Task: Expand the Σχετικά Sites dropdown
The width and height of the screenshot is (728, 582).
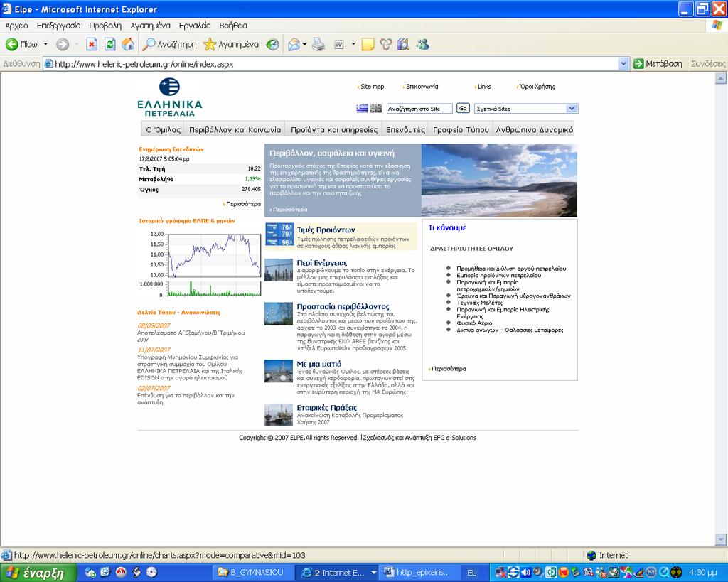Action: (572, 109)
